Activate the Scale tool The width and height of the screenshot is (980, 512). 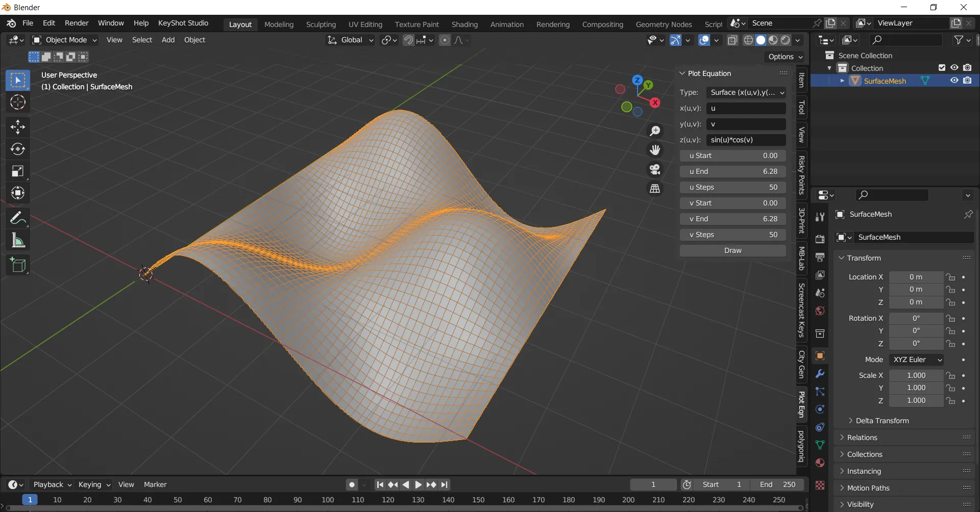tap(18, 171)
